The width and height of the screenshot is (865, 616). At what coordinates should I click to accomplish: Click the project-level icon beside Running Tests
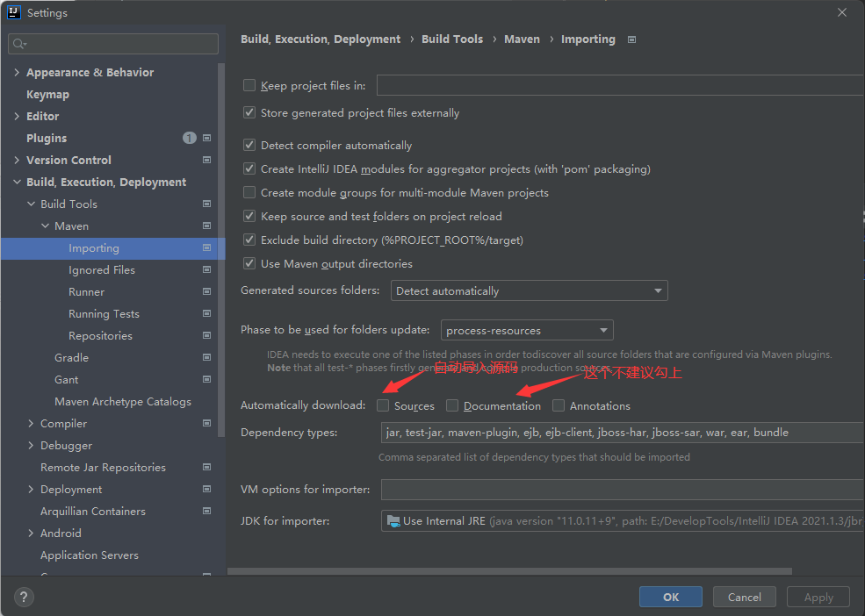207,314
